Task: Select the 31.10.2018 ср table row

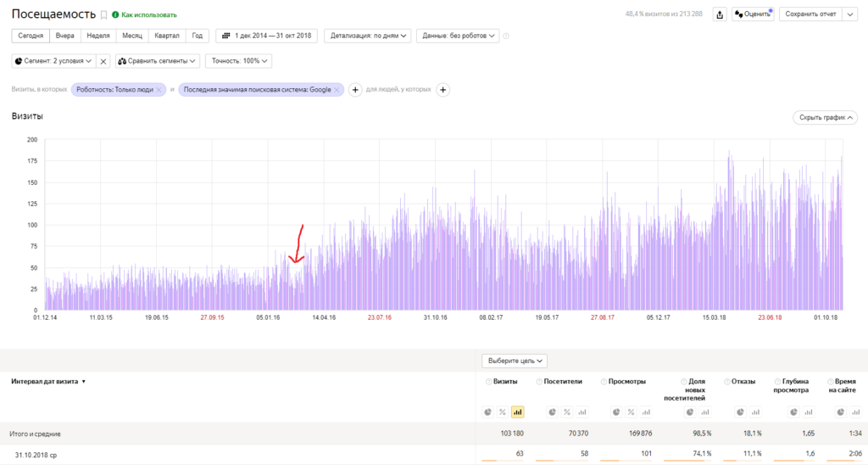Action: click(x=434, y=455)
